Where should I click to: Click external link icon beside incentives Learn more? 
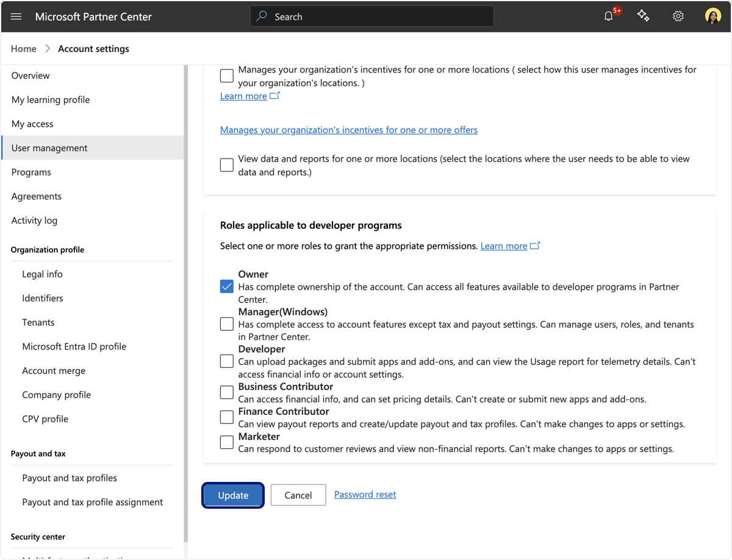[275, 96]
